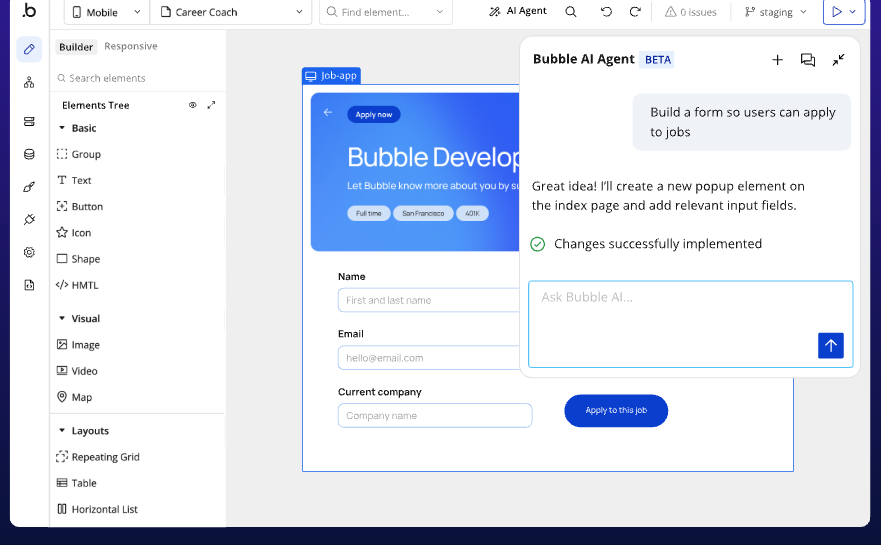The image size is (881, 545).
Task: Expand the Elements Tree panel
Action: (x=211, y=105)
